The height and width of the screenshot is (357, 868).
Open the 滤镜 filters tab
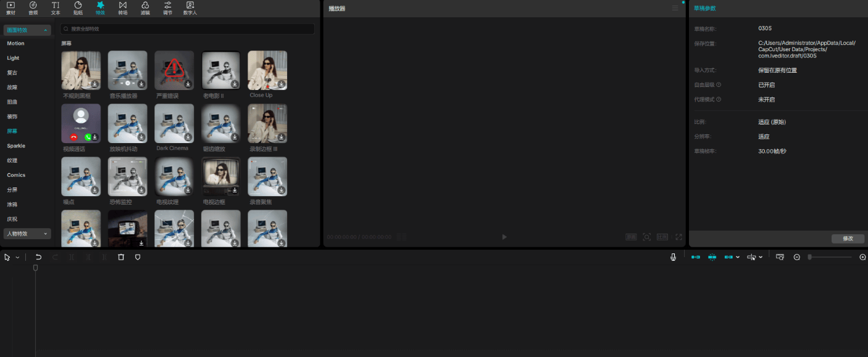[145, 8]
